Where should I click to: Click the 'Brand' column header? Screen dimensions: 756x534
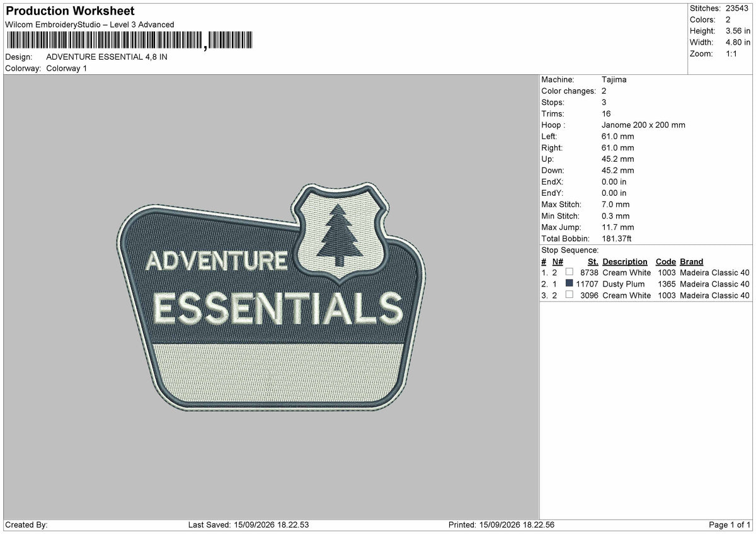(692, 261)
